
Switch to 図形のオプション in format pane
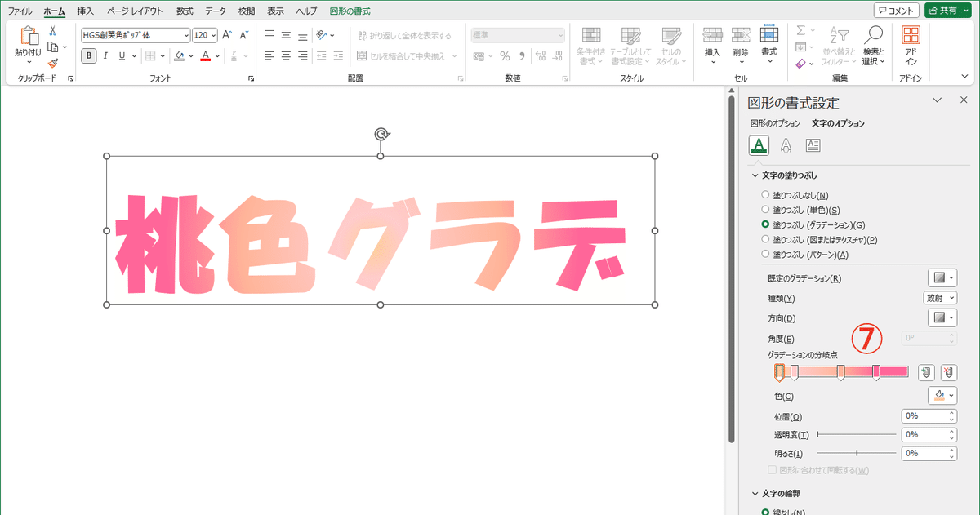click(x=776, y=123)
